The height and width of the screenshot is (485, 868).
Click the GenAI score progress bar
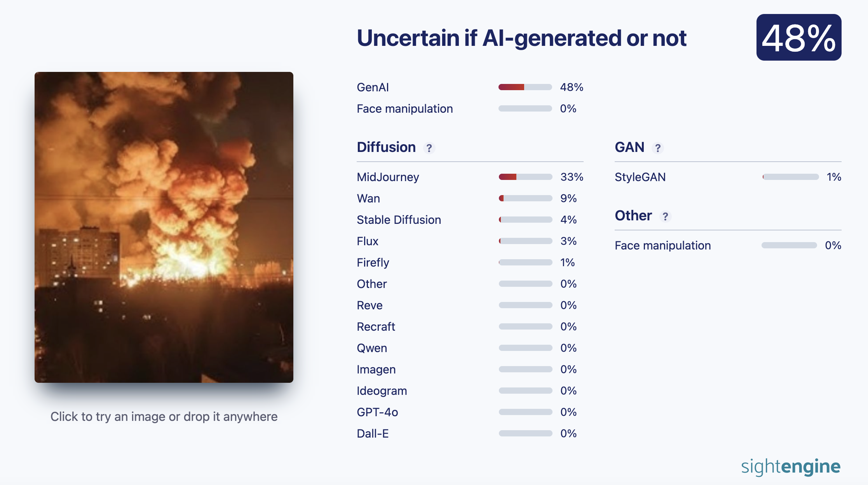coord(525,87)
